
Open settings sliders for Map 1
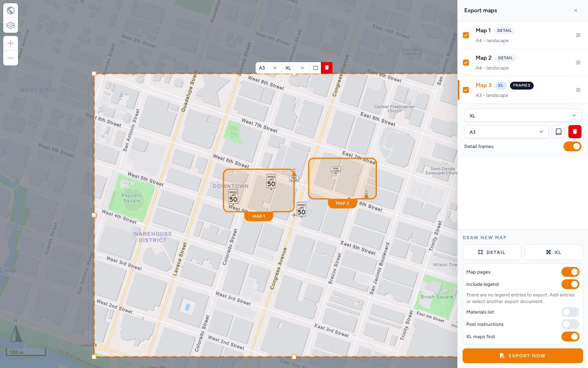tap(578, 35)
